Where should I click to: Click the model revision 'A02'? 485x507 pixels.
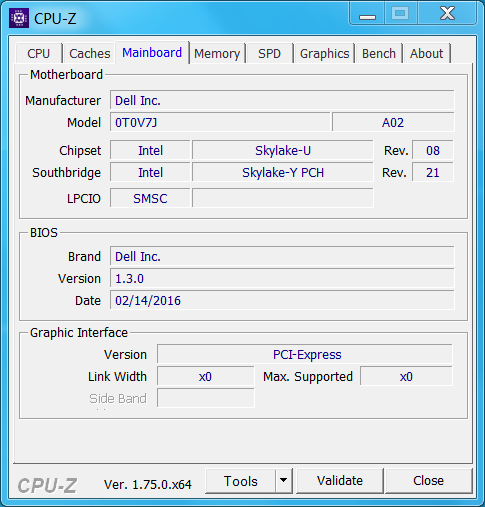pos(393,122)
